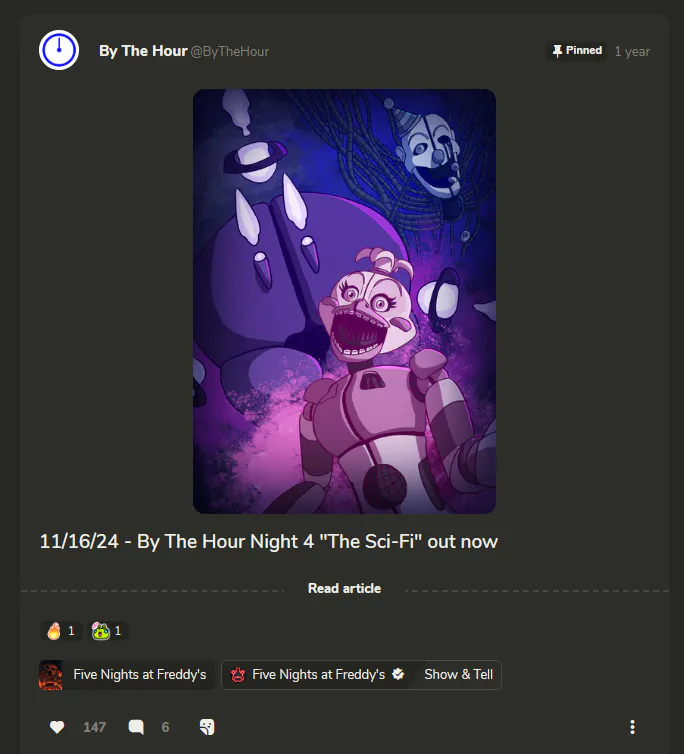Click the @ByTheHour handle
684x754 pixels.
pos(230,51)
